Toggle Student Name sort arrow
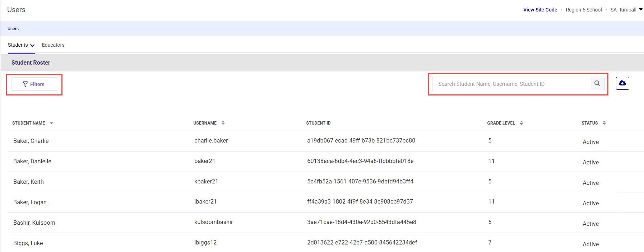644x252 pixels. (51, 123)
